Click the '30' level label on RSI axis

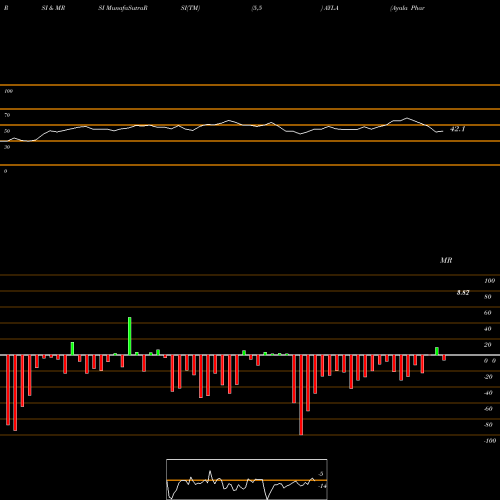coord(7,147)
